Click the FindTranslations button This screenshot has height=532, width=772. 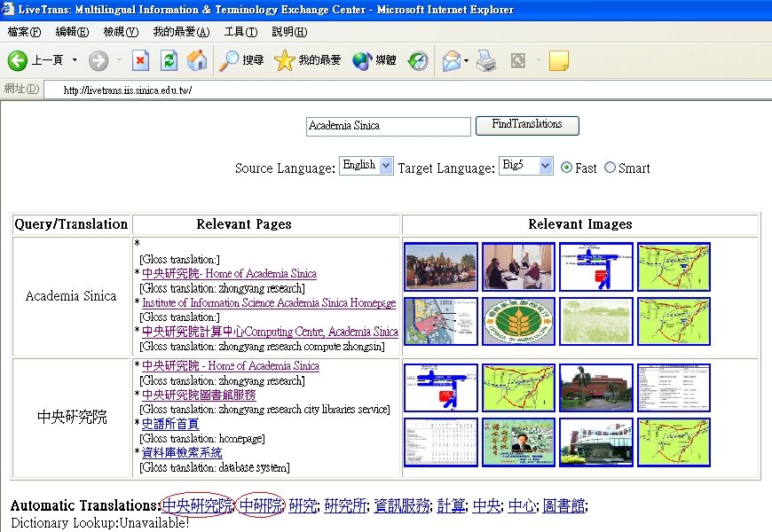point(527,125)
